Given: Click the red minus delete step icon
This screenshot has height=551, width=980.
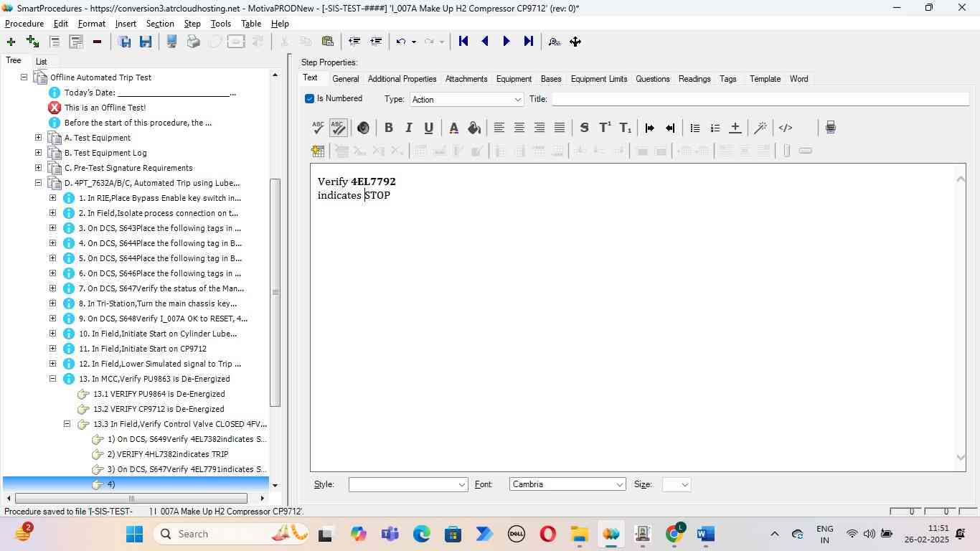Looking at the screenshot, I should [97, 42].
